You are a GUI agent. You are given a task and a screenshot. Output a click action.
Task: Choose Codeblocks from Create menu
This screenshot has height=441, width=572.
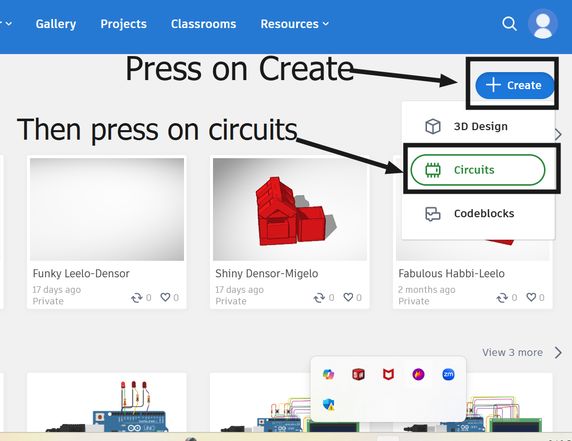(478, 213)
